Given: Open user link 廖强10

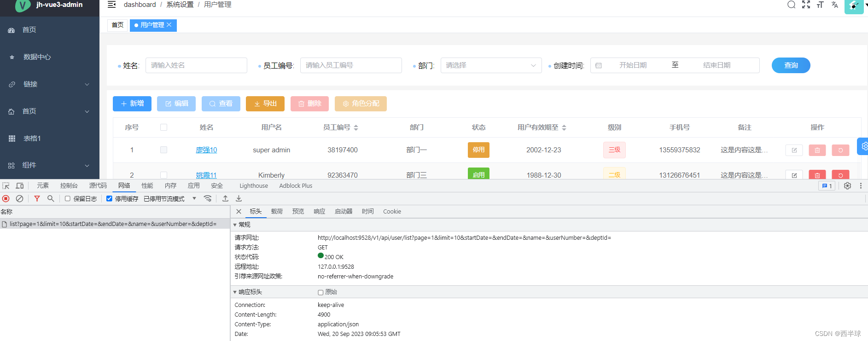Looking at the screenshot, I should point(206,150).
